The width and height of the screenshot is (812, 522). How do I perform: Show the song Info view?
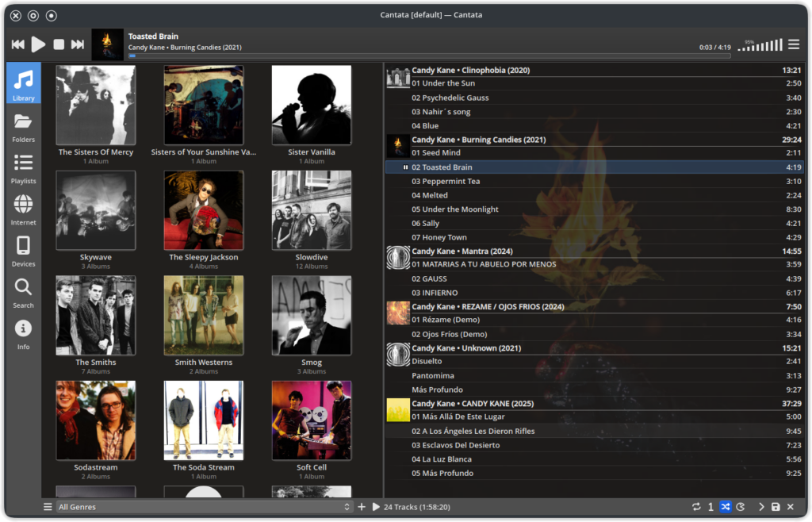click(x=24, y=334)
